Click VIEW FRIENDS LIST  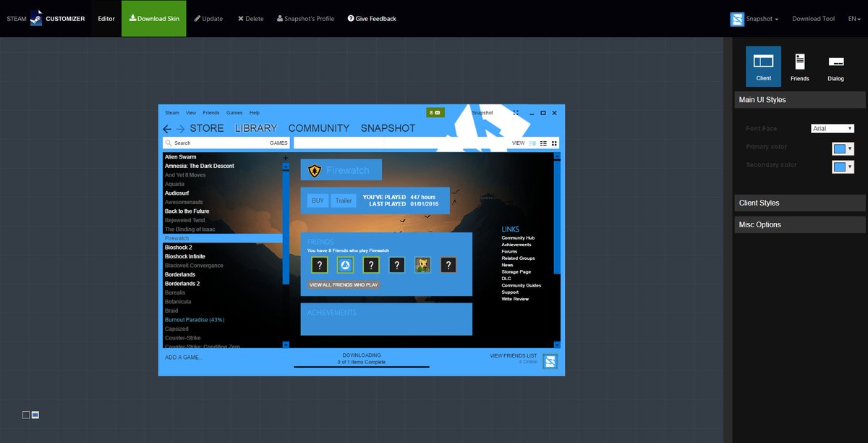(514, 356)
